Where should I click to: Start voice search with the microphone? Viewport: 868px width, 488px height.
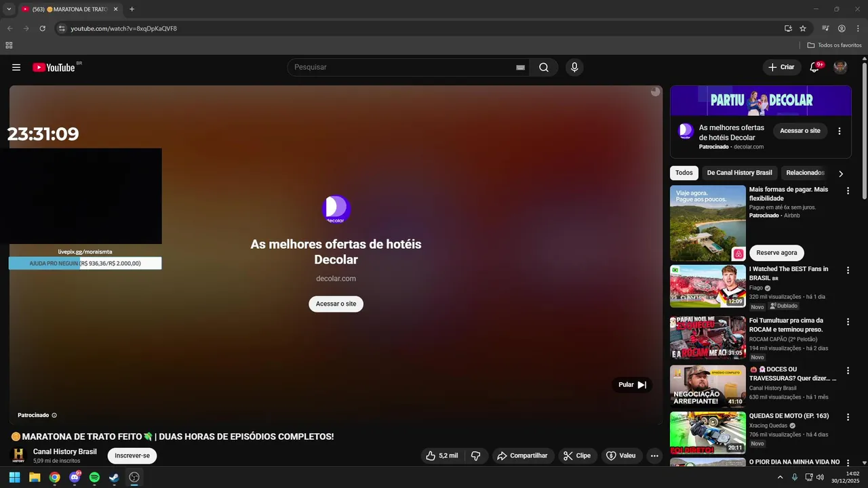click(x=574, y=67)
